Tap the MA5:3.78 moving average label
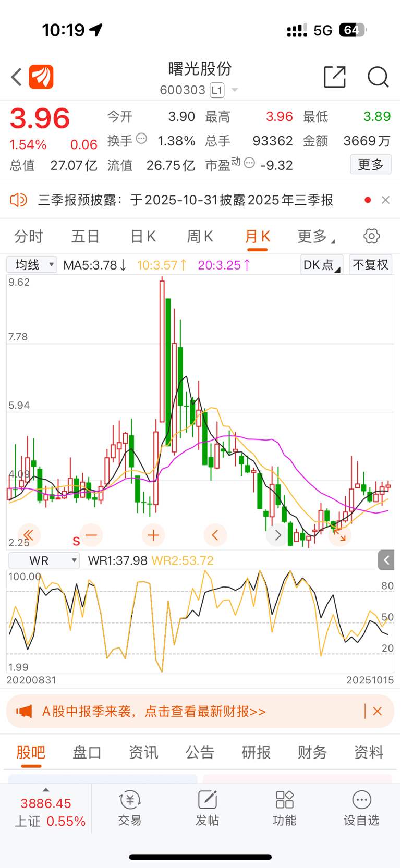The width and height of the screenshot is (401, 868). point(95,265)
